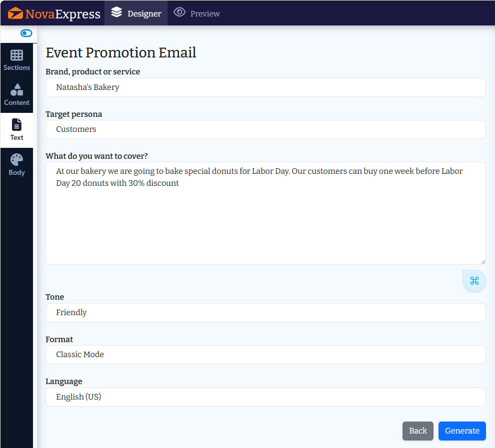Click the Target persona input field
Viewport: 495px width, 448px height.
[x=265, y=129]
